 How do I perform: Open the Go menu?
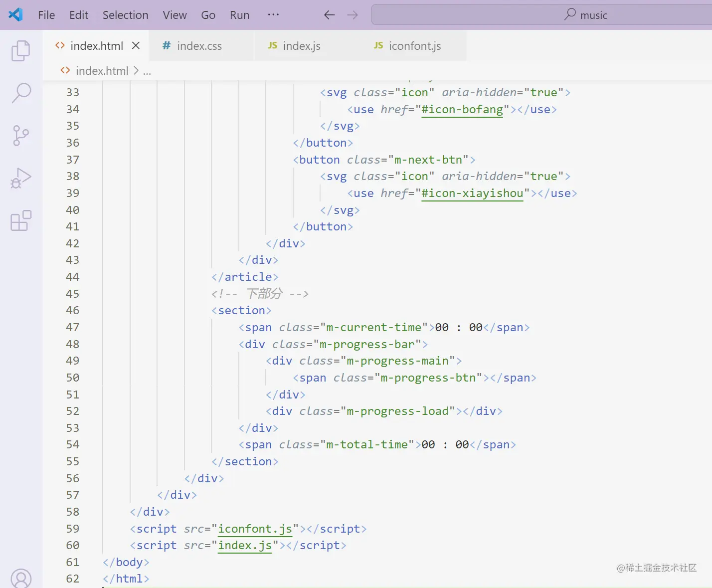pos(208,15)
